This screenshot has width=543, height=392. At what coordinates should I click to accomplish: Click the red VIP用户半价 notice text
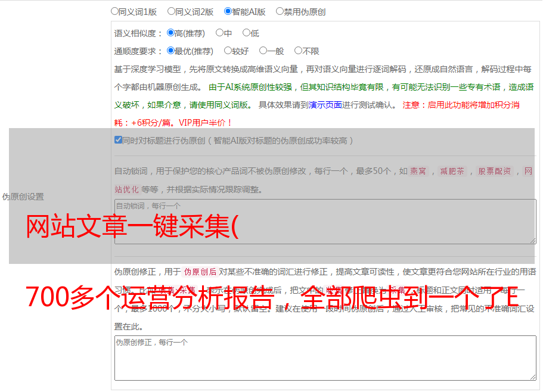pyautogui.click(x=205, y=123)
